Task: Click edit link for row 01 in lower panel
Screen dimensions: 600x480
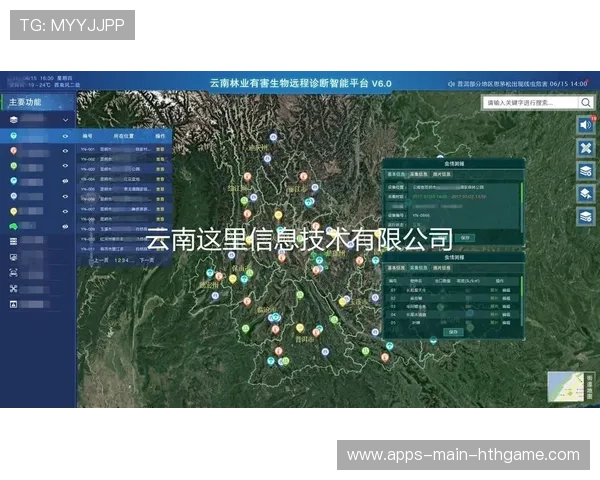Action: click(x=506, y=290)
